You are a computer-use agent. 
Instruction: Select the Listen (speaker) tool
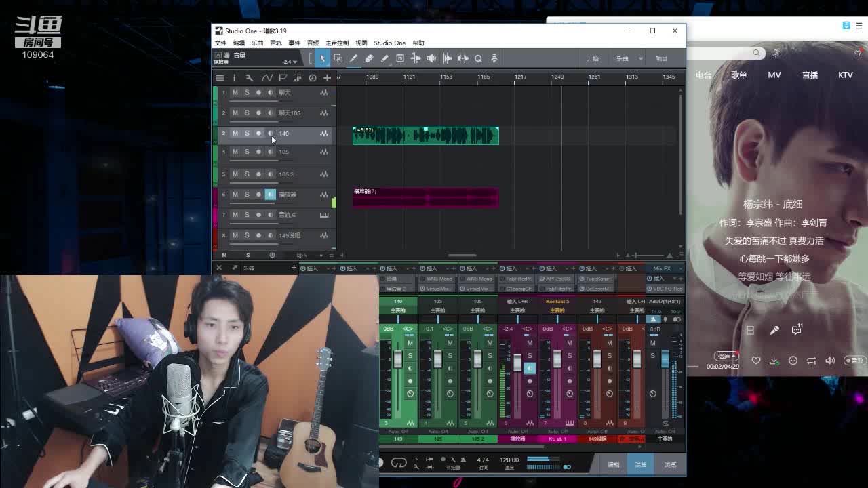click(x=431, y=58)
